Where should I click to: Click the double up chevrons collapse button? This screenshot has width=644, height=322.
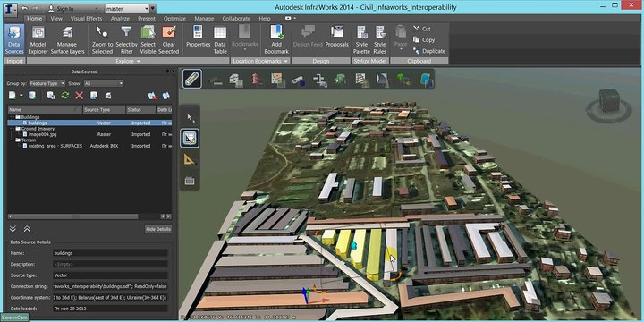[27, 229]
